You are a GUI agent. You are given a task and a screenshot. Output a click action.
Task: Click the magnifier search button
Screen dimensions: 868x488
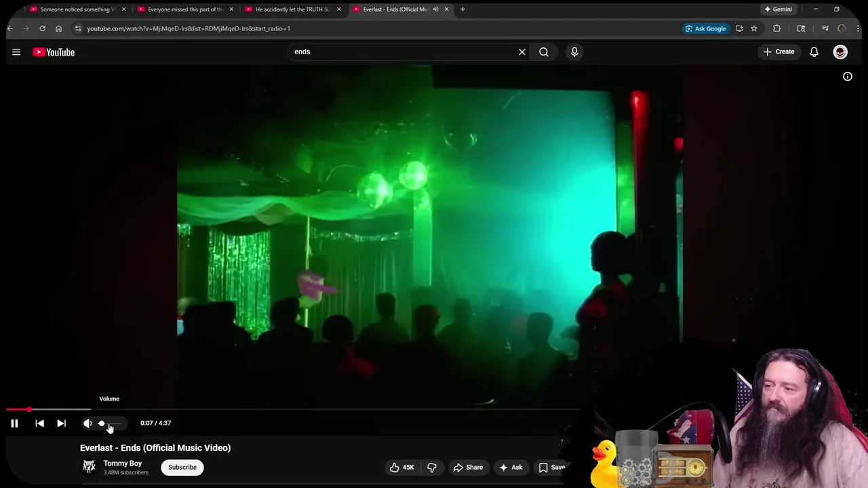(x=544, y=52)
